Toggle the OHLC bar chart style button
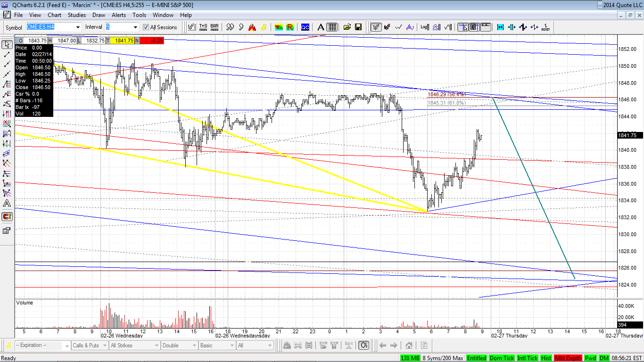Screen dimensions: 644x362 click(x=376, y=27)
